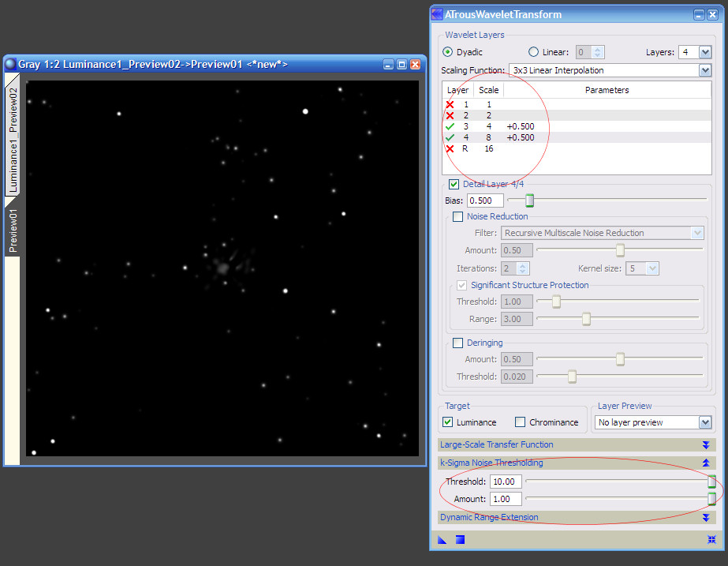Click the Deringing Amount slider

click(620, 358)
